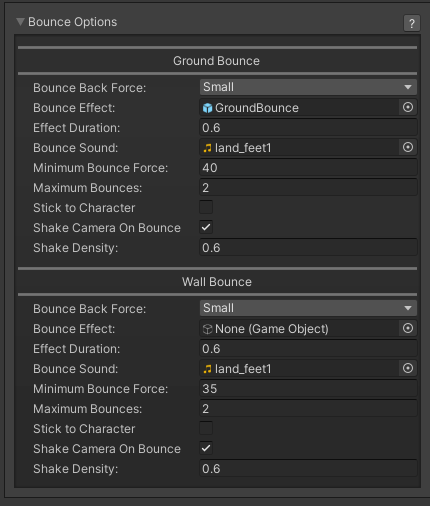
Task: Open help for Bounce Options
Action: click(412, 23)
